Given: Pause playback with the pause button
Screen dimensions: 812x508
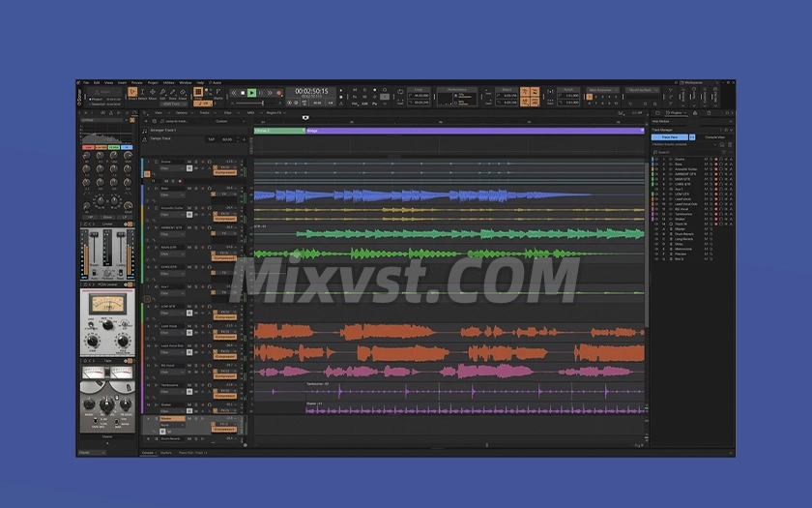Looking at the screenshot, I should pyautogui.click(x=260, y=93).
